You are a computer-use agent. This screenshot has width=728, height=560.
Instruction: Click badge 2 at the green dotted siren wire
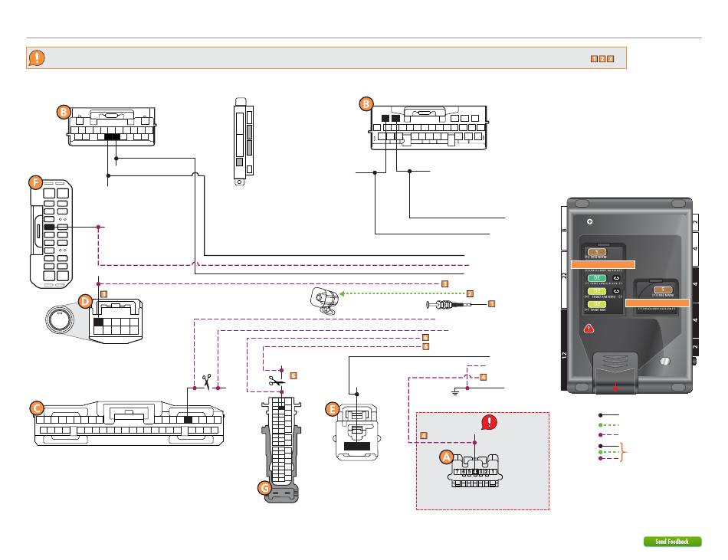[470, 293]
